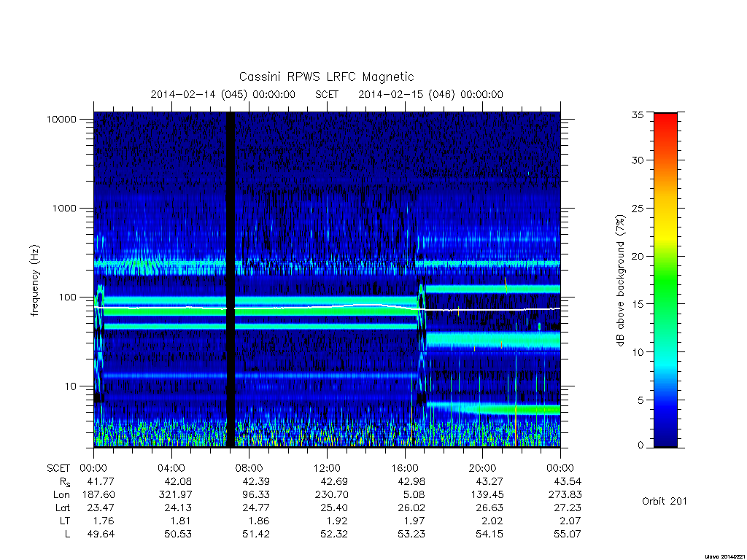The image size is (747, 560).
Task: Click L value '49.64'
Action: coord(101,534)
